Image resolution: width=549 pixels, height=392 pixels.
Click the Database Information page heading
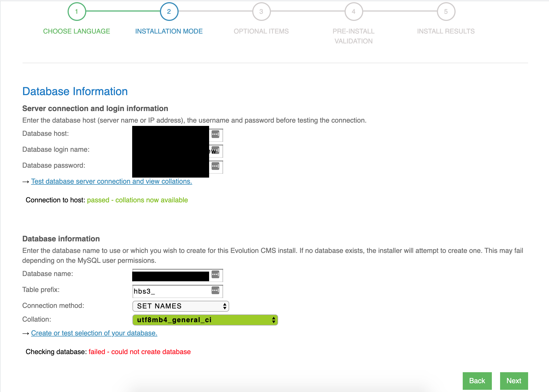pyautogui.click(x=75, y=92)
